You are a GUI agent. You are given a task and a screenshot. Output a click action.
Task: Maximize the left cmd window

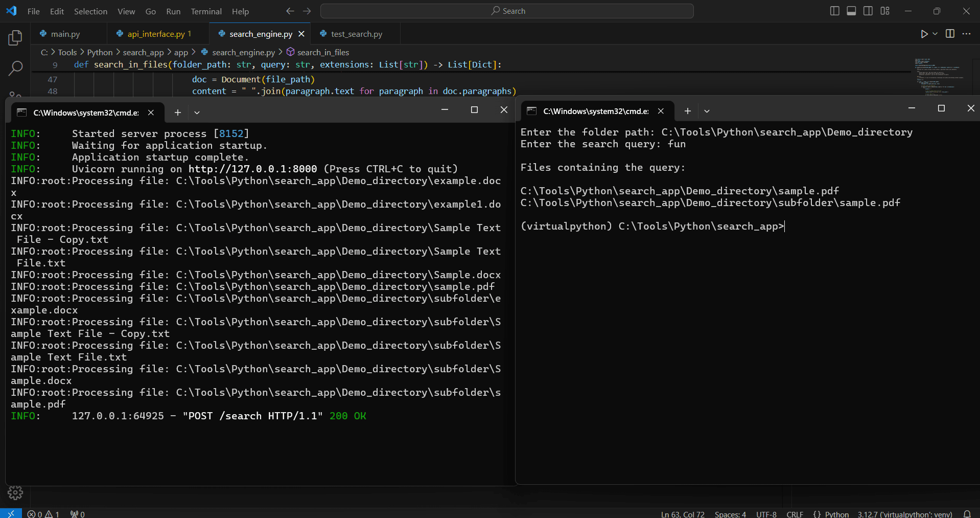click(474, 109)
